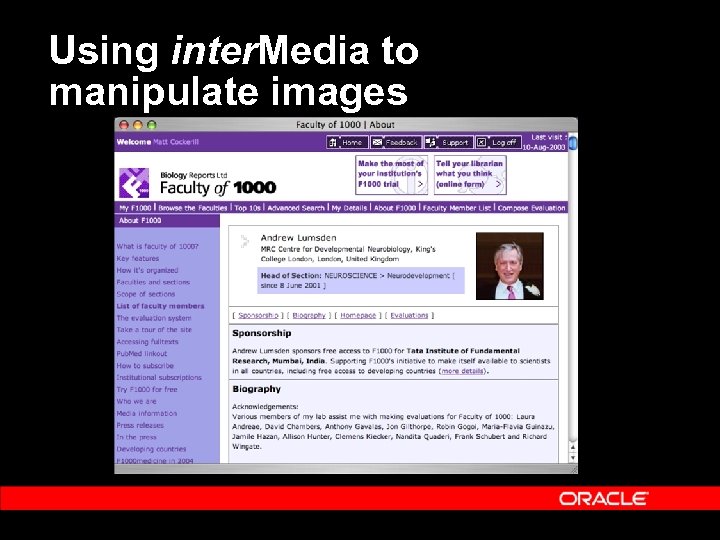
Task: Open Try F1000 for free link
Action: pos(147,389)
